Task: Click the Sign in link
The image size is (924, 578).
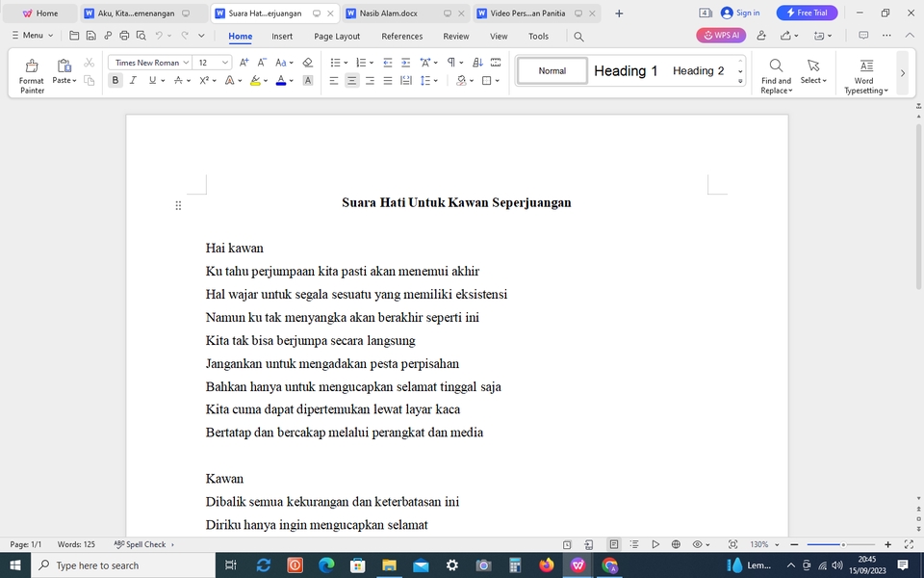Action: click(741, 13)
